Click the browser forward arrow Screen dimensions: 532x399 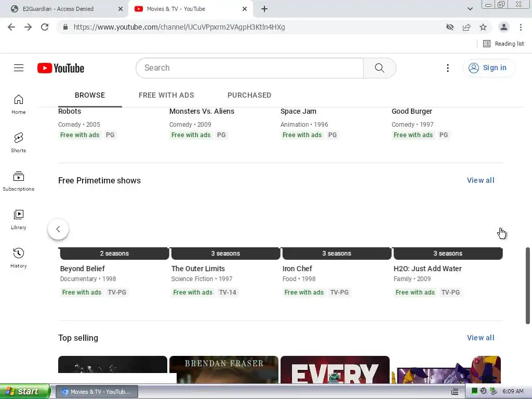[x=28, y=27]
